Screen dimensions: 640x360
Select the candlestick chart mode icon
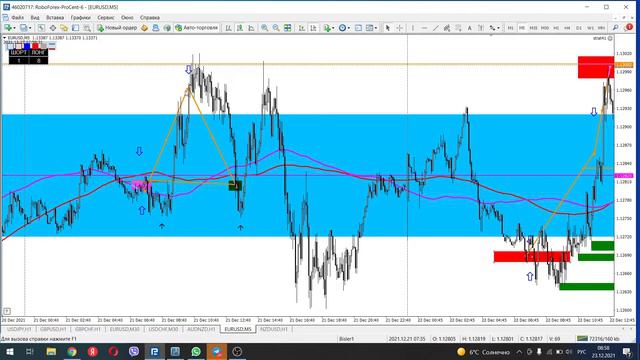click(240, 28)
